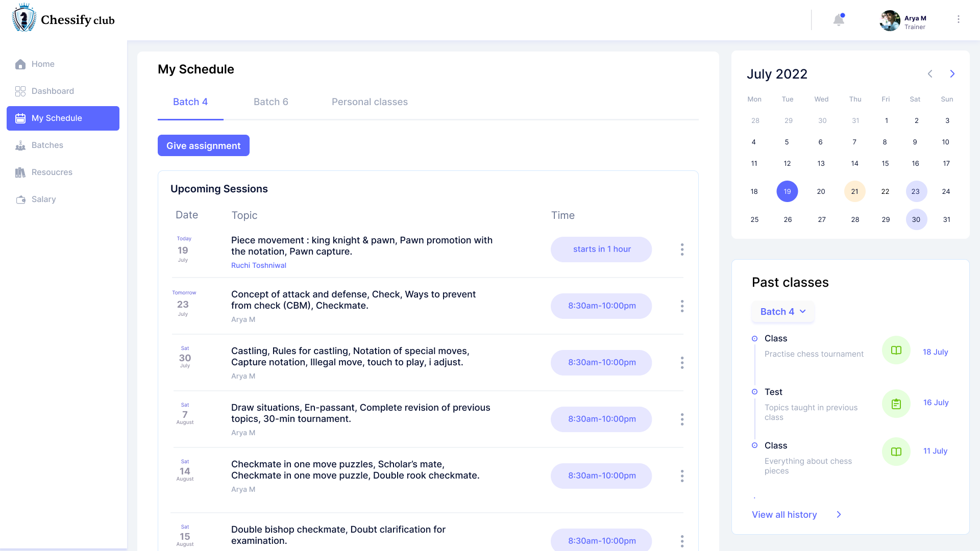The height and width of the screenshot is (551, 980).
Task: Go to next month in calendar
Action: pos(952,74)
